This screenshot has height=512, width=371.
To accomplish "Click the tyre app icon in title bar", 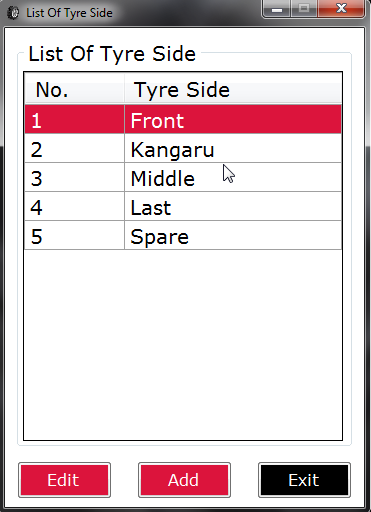I will point(13,13).
